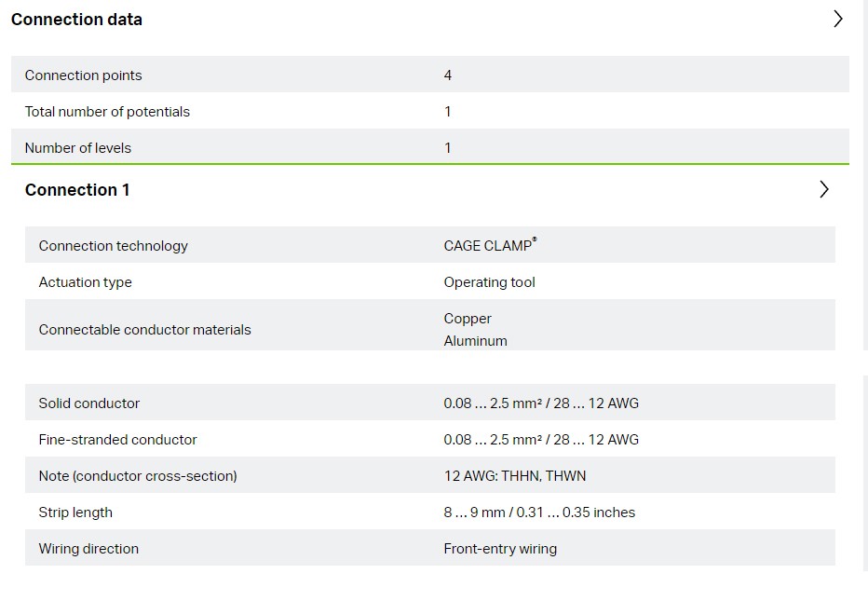
Task: Click the Strip length row label
Action: [x=75, y=512]
